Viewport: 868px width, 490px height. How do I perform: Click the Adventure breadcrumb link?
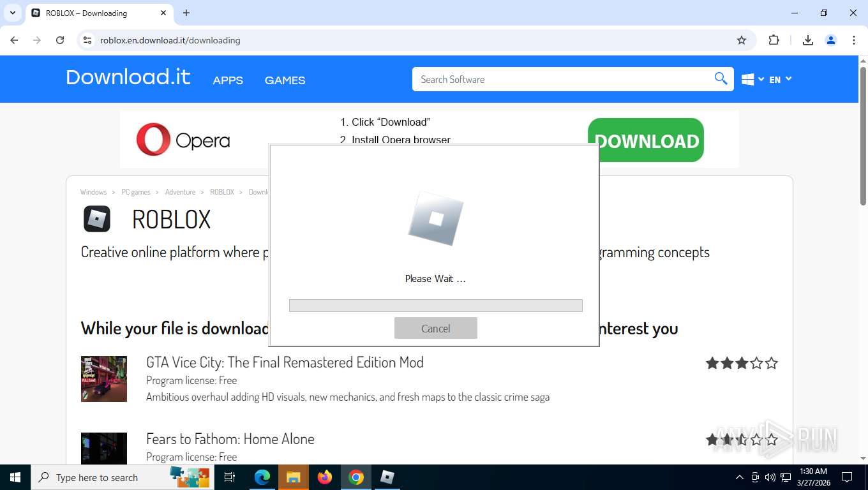pyautogui.click(x=180, y=192)
